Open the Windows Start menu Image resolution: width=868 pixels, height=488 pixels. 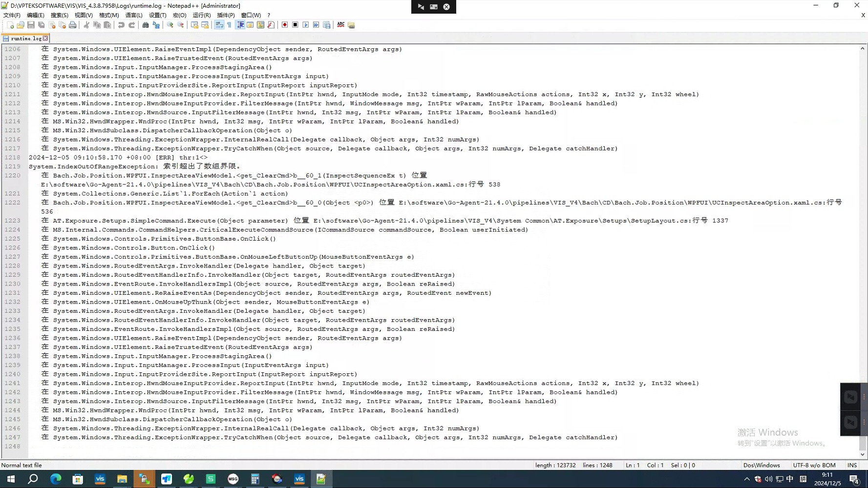click(x=11, y=479)
